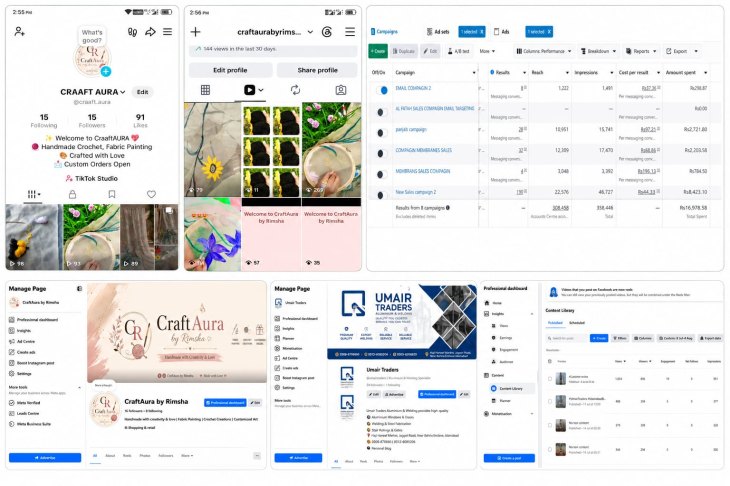Turn off the EMAIL COMPAGIN 2 campaign toggle
This screenshot has height=486, width=730.
(381, 90)
